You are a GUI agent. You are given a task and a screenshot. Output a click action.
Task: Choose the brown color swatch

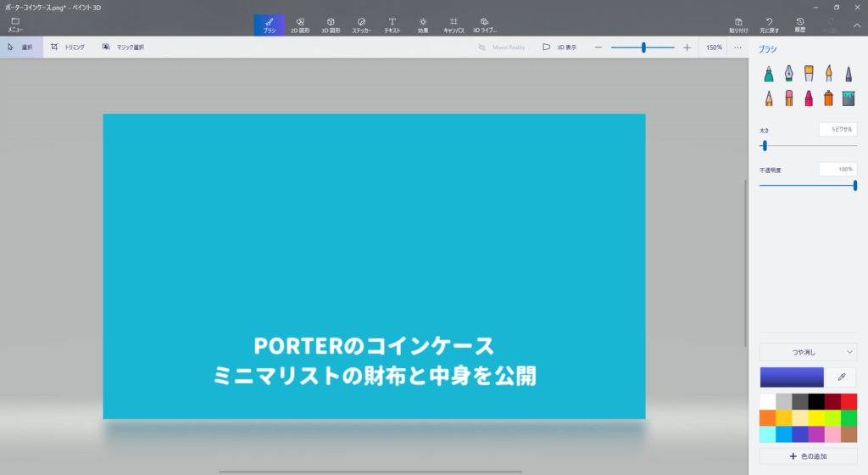click(849, 434)
